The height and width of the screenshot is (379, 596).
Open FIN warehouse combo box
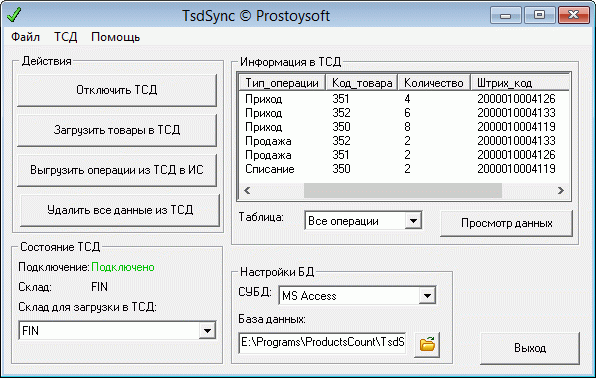pyautogui.click(x=117, y=330)
